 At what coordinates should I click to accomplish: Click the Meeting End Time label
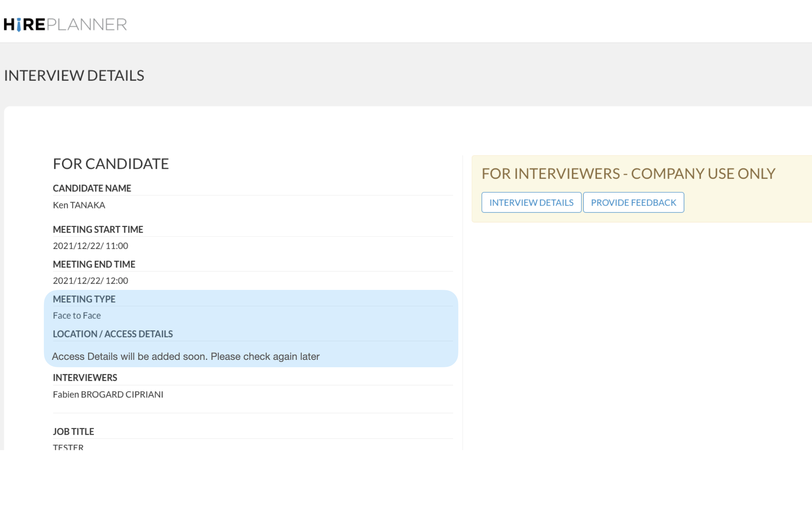click(x=94, y=264)
